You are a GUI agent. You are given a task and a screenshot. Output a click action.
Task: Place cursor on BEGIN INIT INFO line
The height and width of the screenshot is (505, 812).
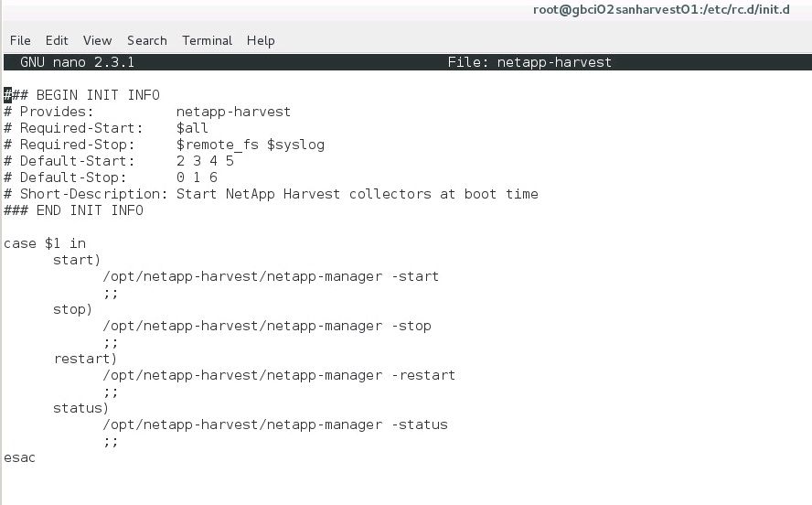click(x=82, y=95)
